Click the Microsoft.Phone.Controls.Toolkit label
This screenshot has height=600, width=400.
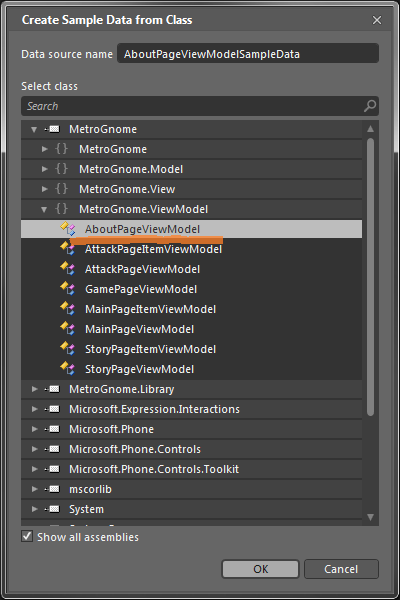154,469
